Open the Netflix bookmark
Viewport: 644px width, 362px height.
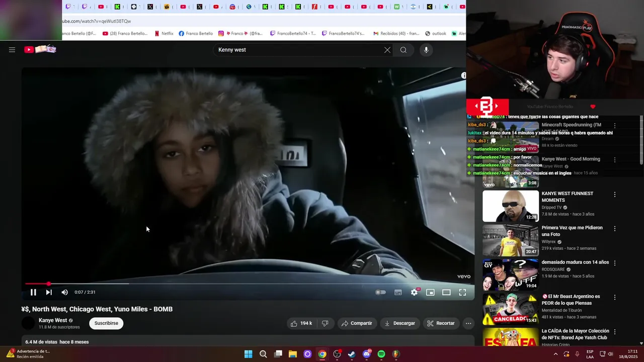pyautogui.click(x=164, y=34)
